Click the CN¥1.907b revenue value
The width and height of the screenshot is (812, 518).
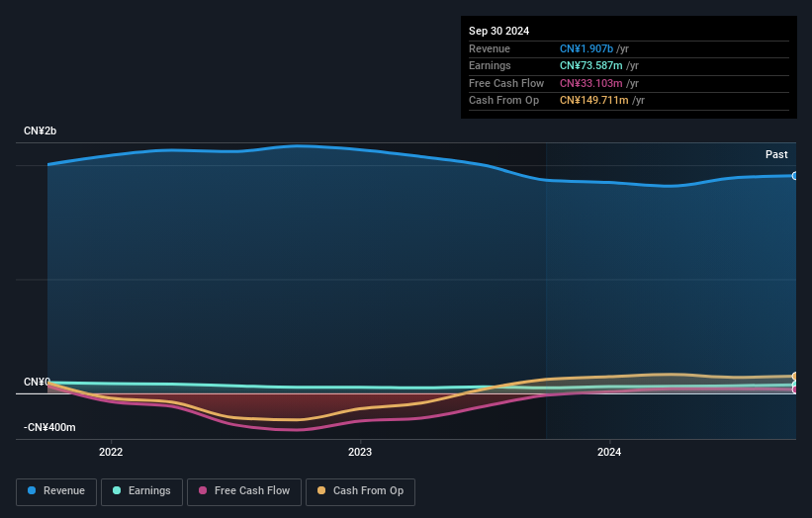pos(586,48)
